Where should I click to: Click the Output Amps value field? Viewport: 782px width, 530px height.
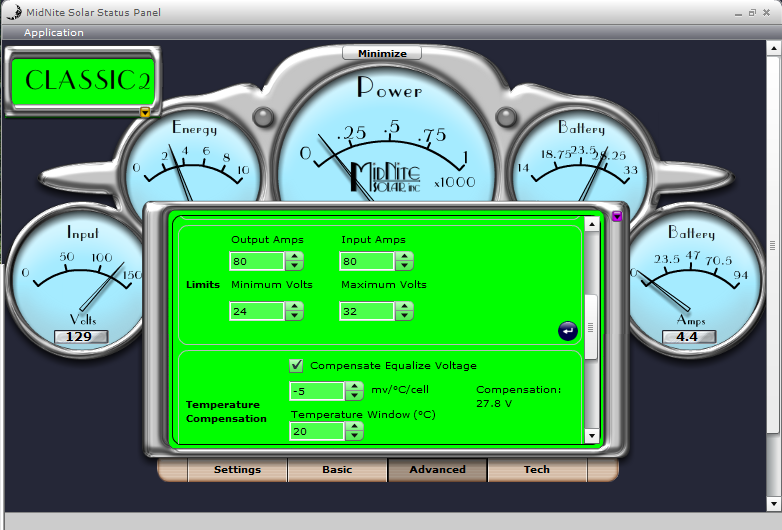(257, 261)
